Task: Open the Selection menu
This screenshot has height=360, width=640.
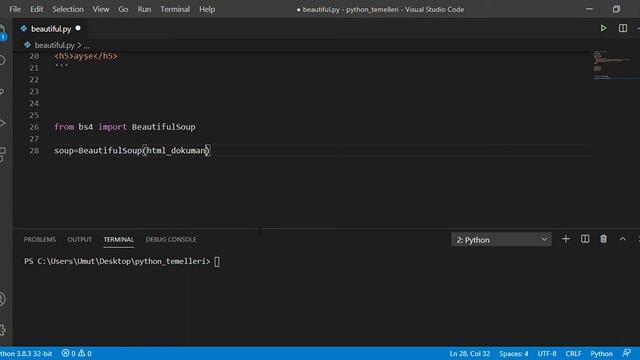Action: coord(68,9)
